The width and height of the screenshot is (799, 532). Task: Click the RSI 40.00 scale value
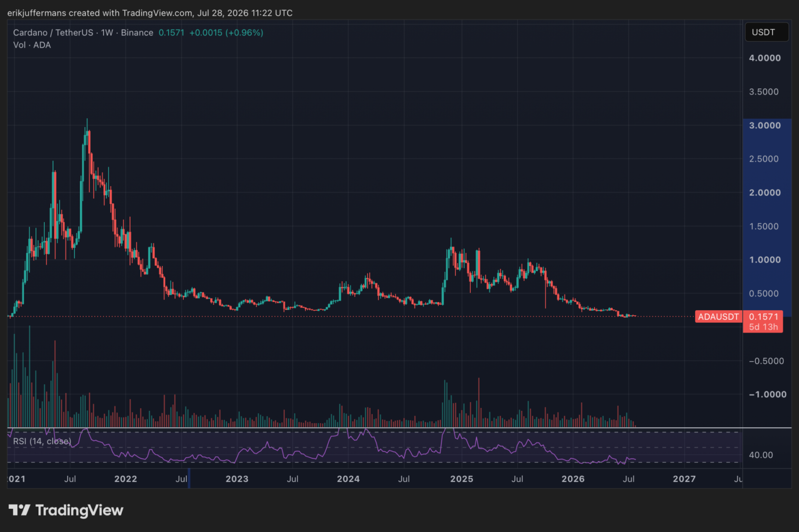click(x=761, y=455)
